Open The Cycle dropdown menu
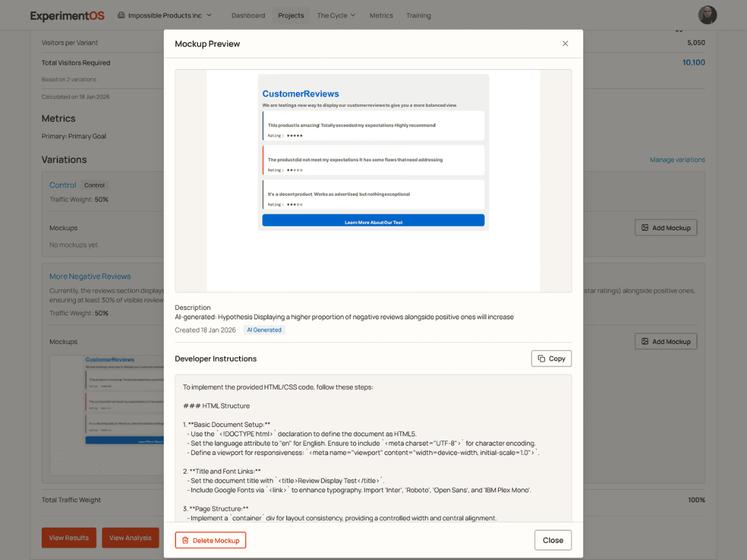 336,16
